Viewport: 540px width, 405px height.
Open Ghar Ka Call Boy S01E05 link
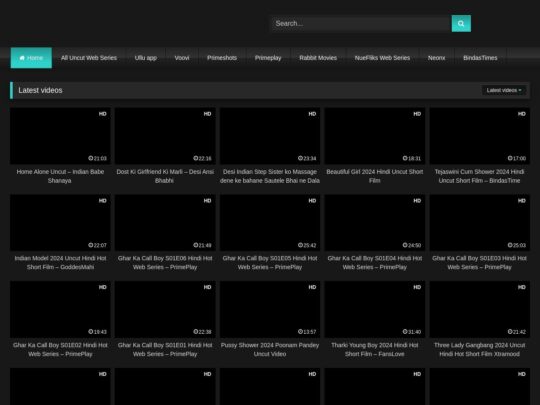pos(270,262)
